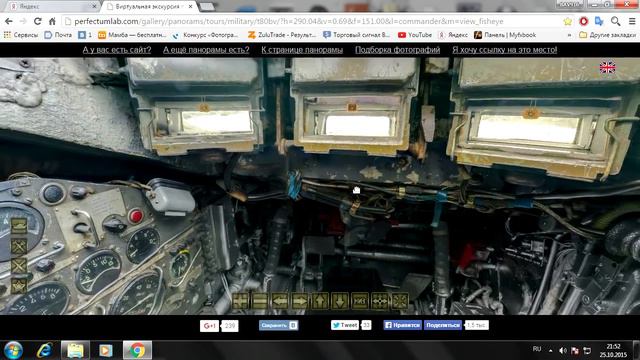Click the Facebook Поделиться button

pyautogui.click(x=443, y=325)
